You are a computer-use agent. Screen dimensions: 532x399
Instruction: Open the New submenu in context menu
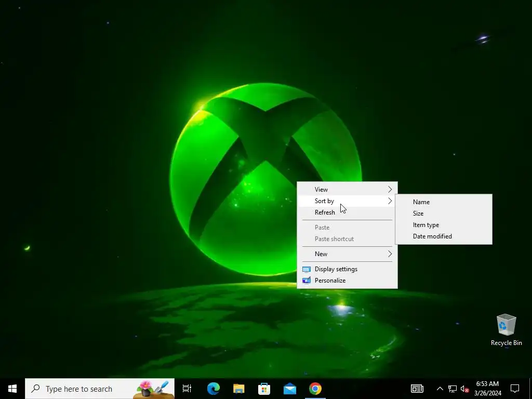click(x=347, y=254)
